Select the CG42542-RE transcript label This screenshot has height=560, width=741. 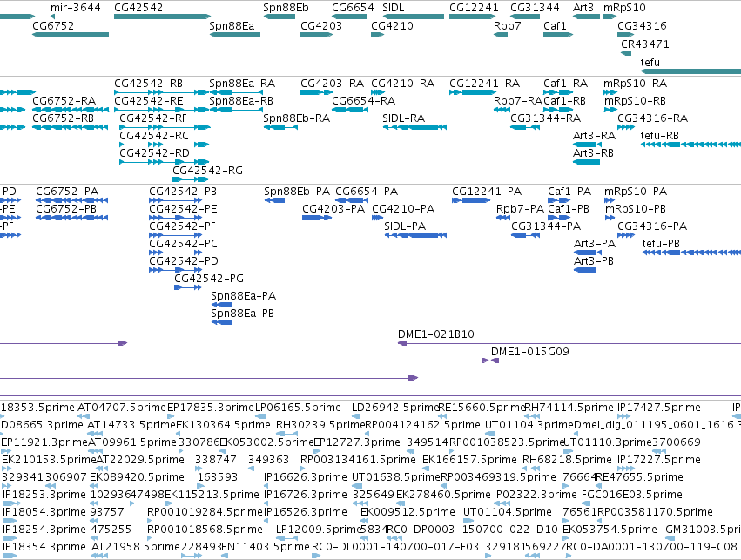click(x=148, y=101)
